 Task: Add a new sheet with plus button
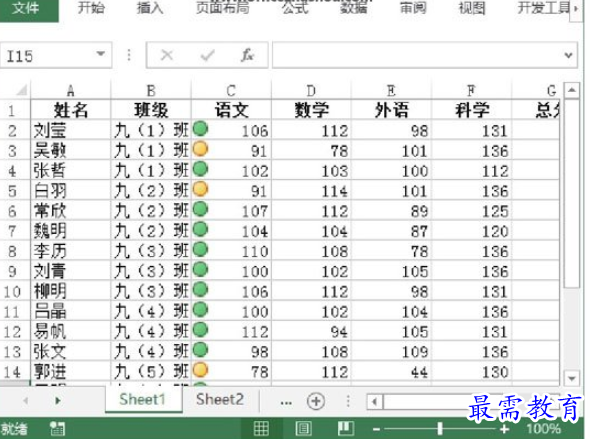point(316,401)
